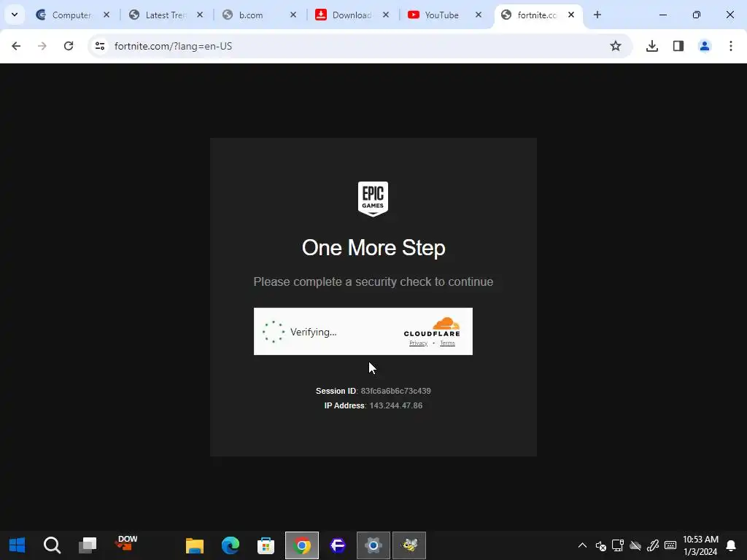Open a new browser tab

[x=597, y=15]
